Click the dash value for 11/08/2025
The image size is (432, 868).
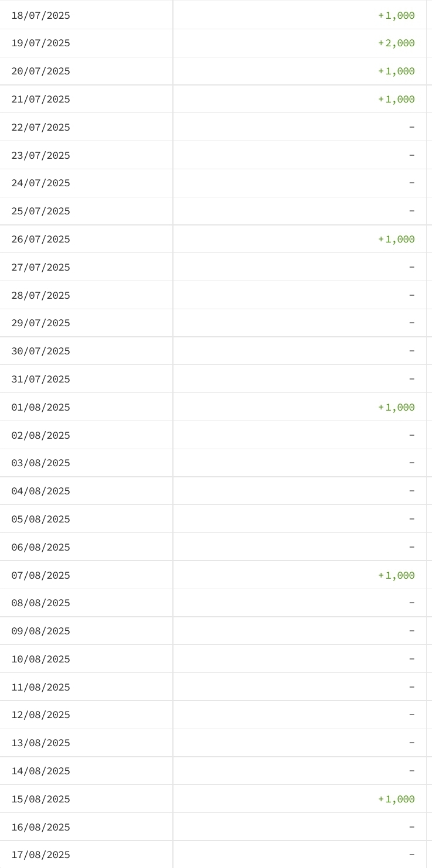click(411, 687)
